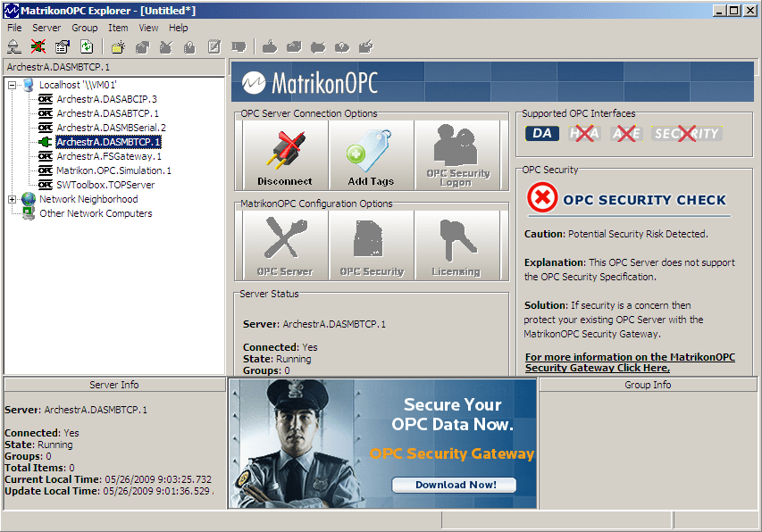Screen dimensions: 762x532
Task: Click the Current Local Time line
Action: 108,479
